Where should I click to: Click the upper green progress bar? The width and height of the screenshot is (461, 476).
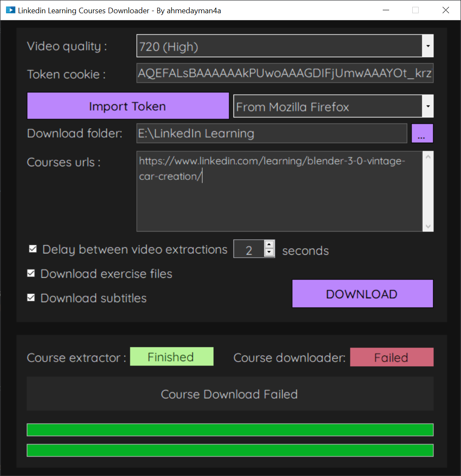tap(230, 430)
